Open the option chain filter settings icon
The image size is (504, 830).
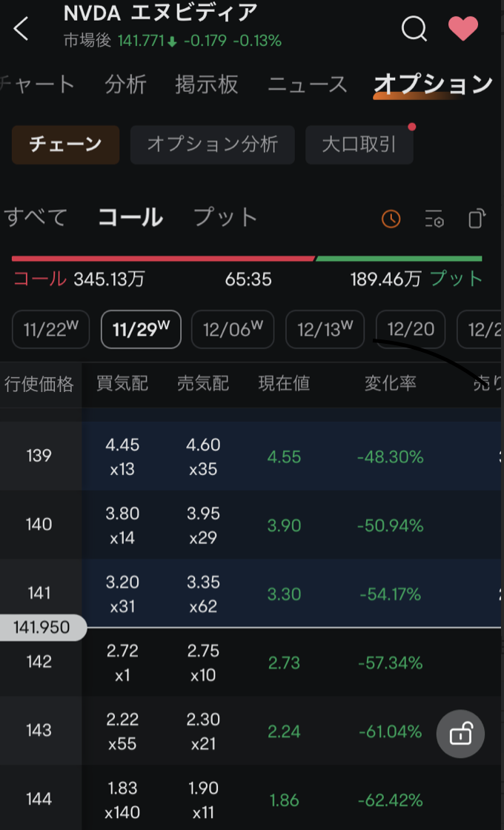pyautogui.click(x=434, y=219)
